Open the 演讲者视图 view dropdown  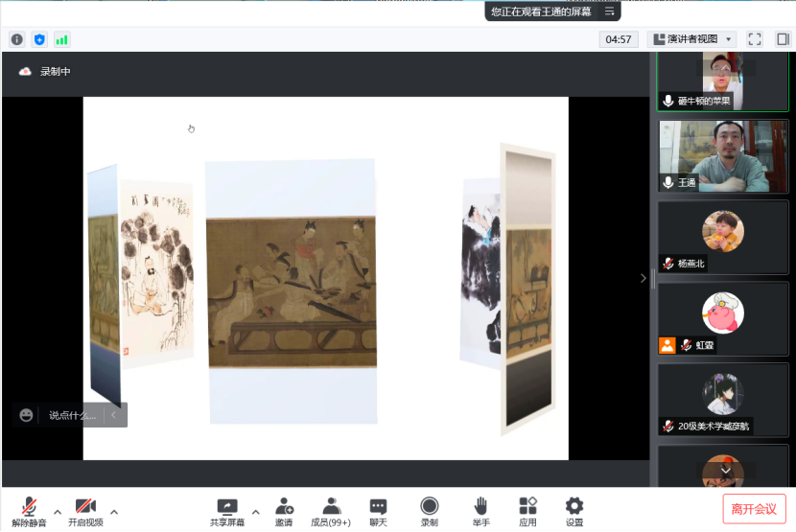pos(691,39)
